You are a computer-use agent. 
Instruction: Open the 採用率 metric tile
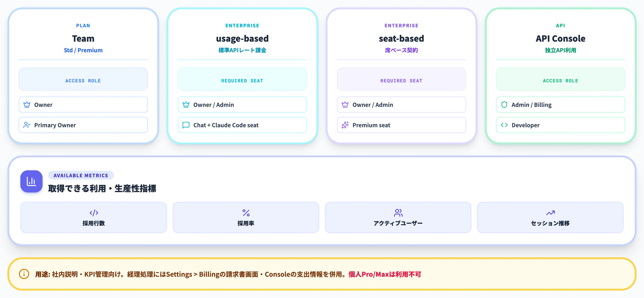click(x=246, y=217)
